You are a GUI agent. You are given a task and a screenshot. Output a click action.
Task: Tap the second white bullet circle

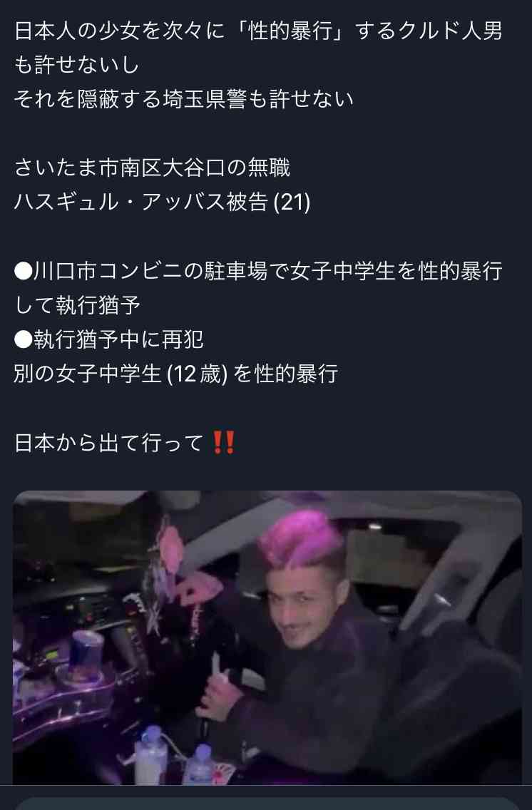pyautogui.click(x=24, y=339)
